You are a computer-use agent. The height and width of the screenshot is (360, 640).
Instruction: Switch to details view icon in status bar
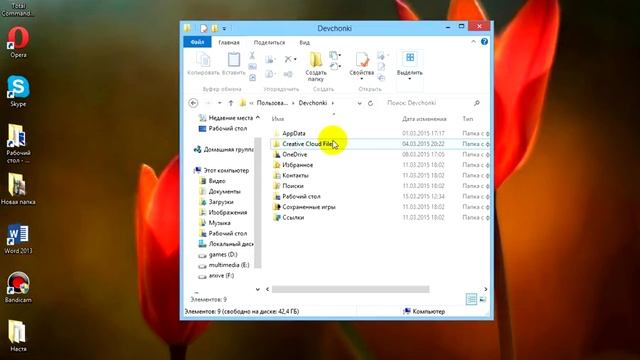[471, 299]
